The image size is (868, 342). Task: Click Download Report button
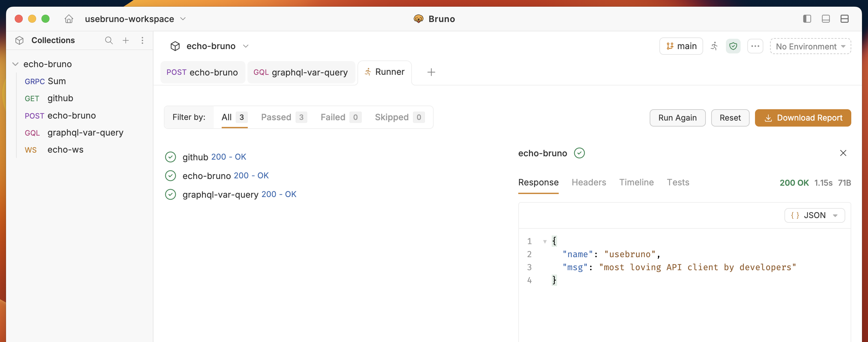(x=802, y=118)
